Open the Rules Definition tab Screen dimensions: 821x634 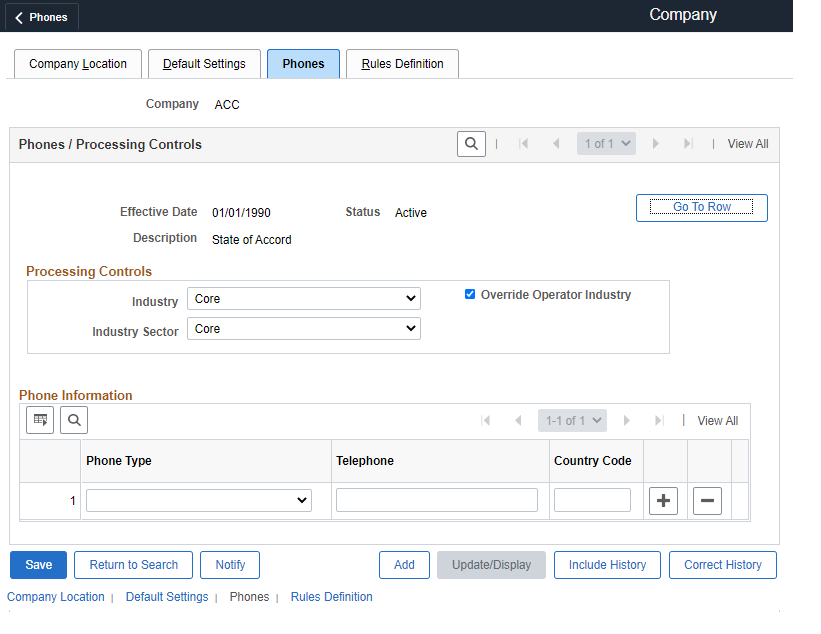(402, 64)
